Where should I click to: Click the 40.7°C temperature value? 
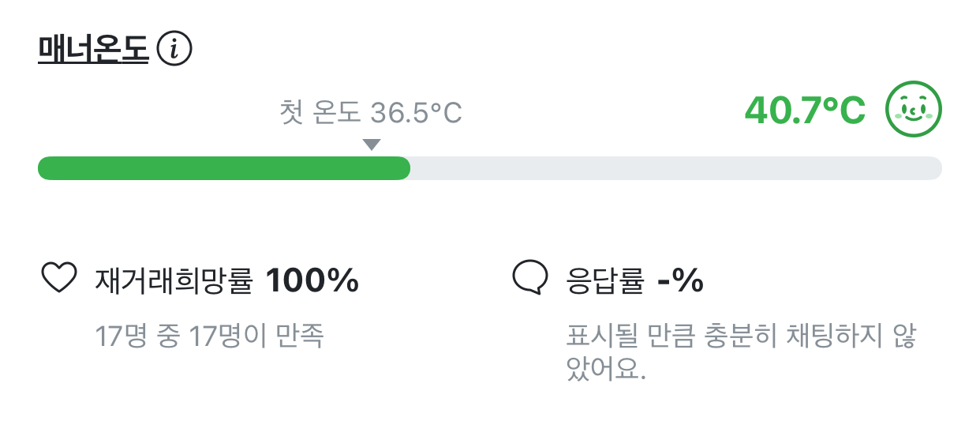(805, 111)
